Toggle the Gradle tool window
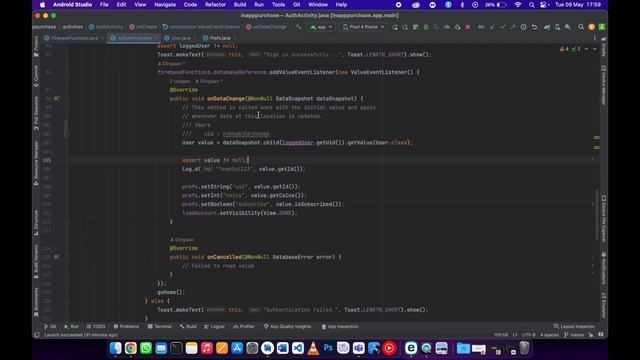Screen dimensions: 640x360 click(604, 47)
